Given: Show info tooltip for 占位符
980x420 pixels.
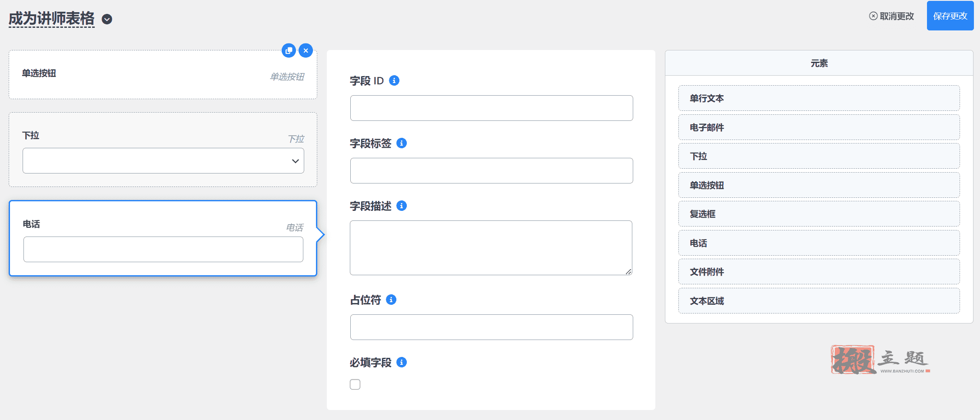Looking at the screenshot, I should pyautogui.click(x=391, y=300).
